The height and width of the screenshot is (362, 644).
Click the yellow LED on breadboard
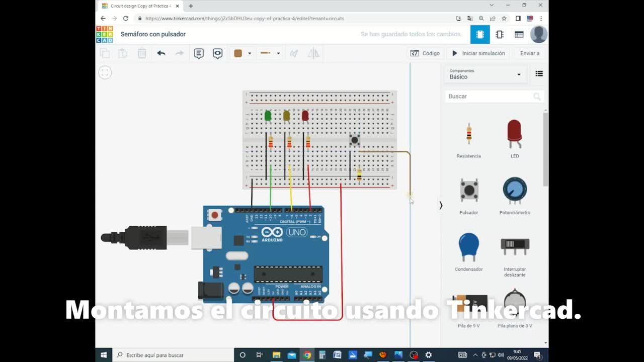click(x=286, y=116)
